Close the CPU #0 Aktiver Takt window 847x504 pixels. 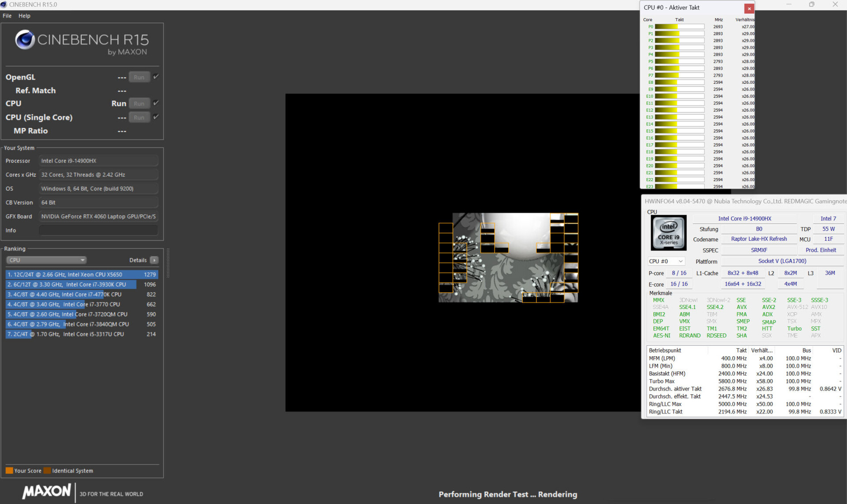click(749, 8)
